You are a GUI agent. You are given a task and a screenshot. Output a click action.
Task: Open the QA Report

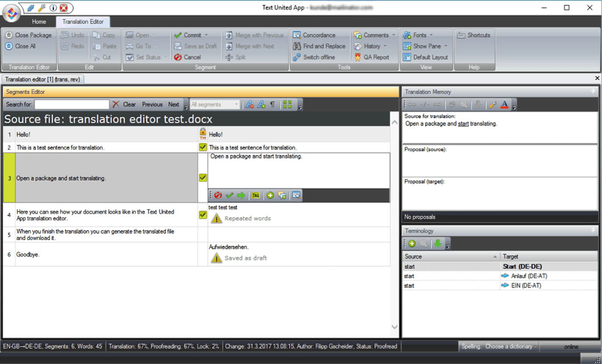(x=371, y=57)
